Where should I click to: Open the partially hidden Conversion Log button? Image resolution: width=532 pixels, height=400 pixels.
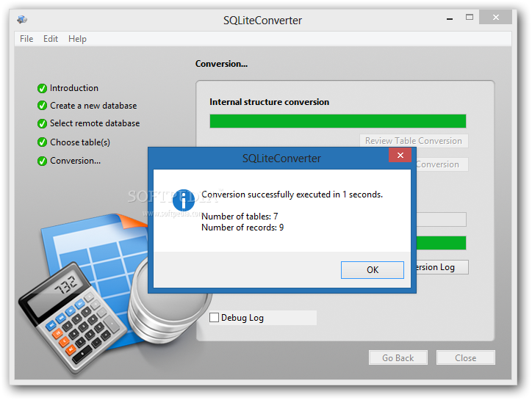(x=442, y=267)
